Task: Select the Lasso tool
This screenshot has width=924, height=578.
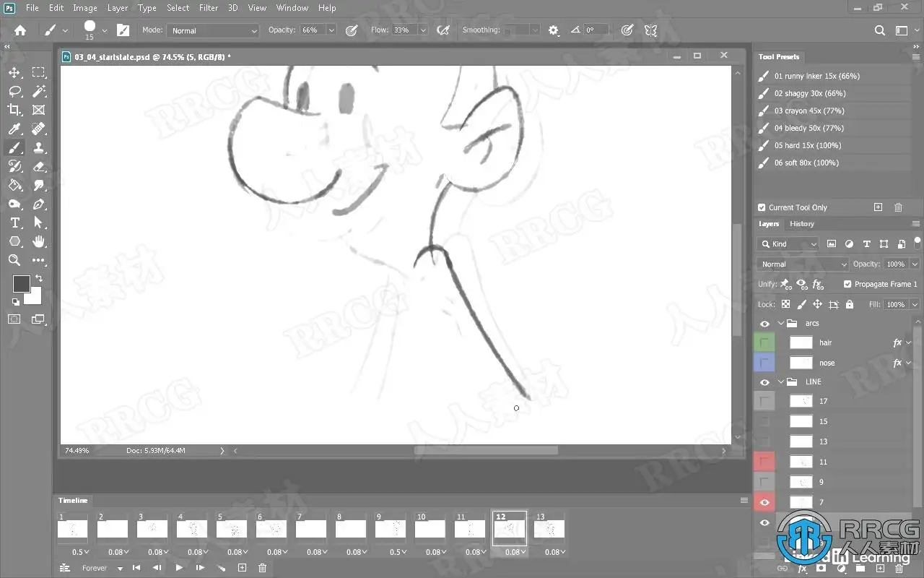Action: pyautogui.click(x=14, y=91)
